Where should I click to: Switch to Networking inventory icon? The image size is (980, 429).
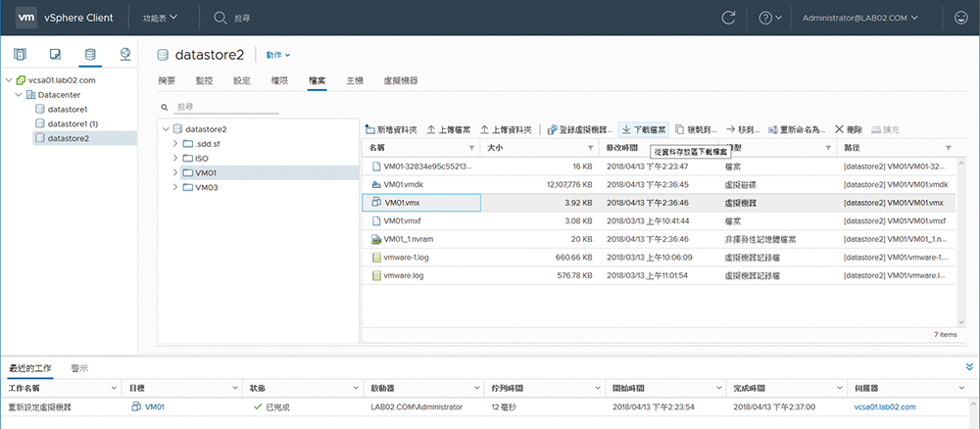125,54
